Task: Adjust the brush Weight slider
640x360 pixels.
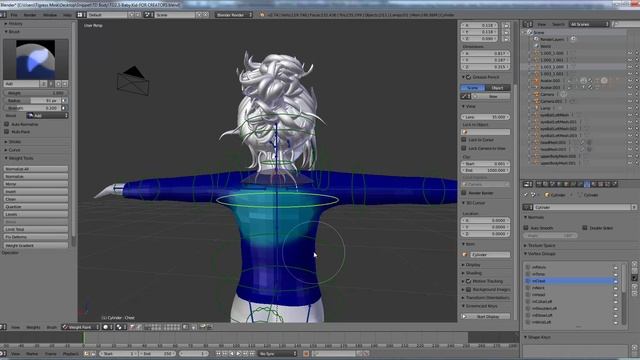Action: pyautogui.click(x=36, y=93)
